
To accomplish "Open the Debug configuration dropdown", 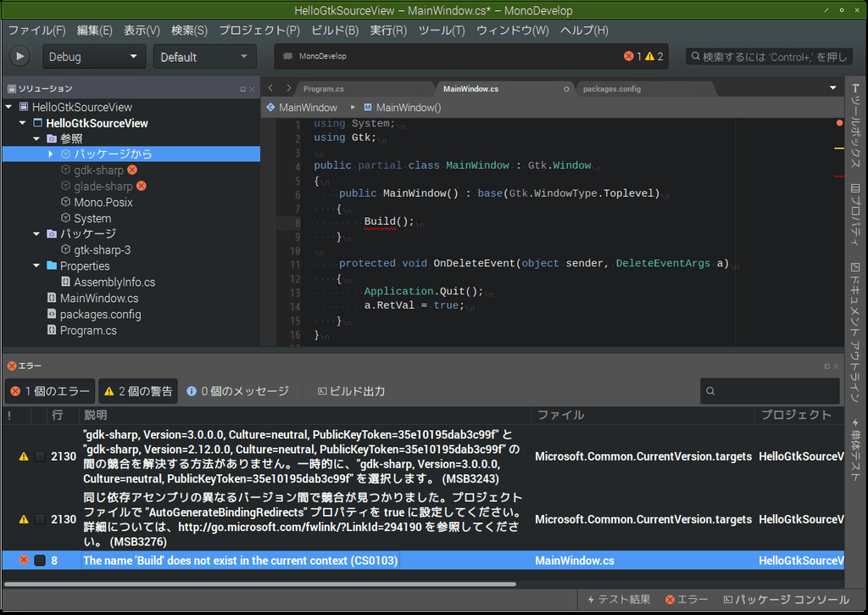I will (93, 57).
